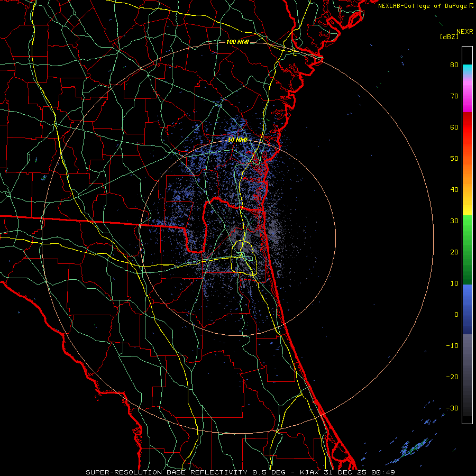Screen dimensions: 476x476
Task: Select the -20 value on dBZ scale
Action: click(452, 377)
